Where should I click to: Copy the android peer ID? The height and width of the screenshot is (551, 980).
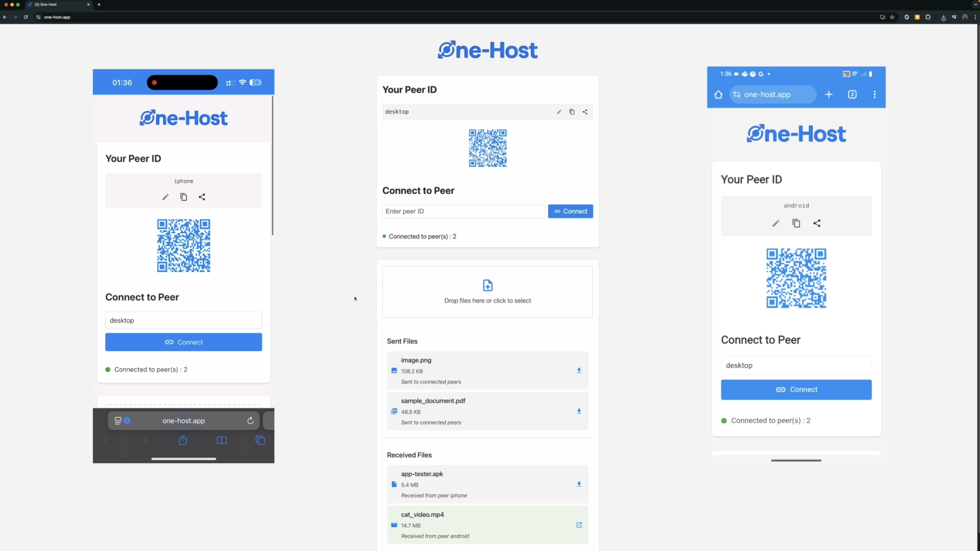(796, 223)
